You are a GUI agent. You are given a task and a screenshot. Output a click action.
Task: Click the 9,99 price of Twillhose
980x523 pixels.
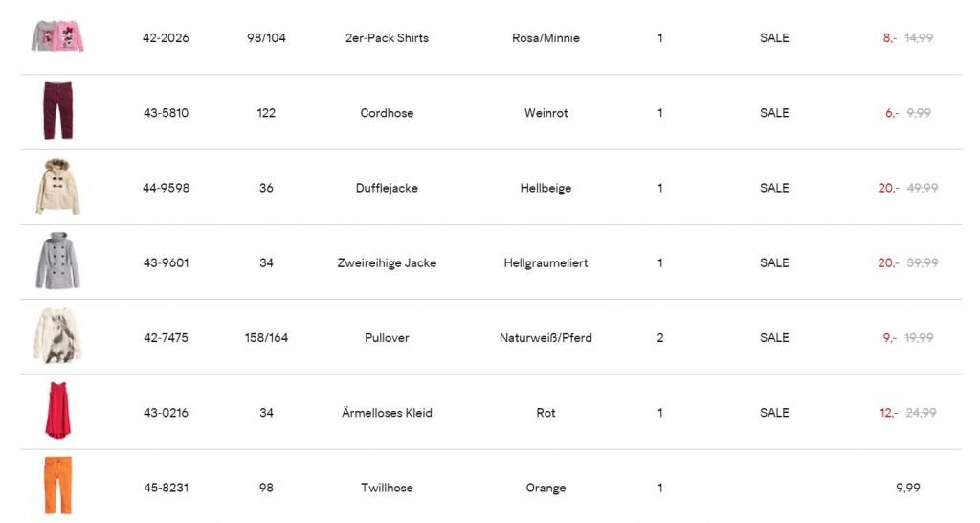tap(907, 488)
